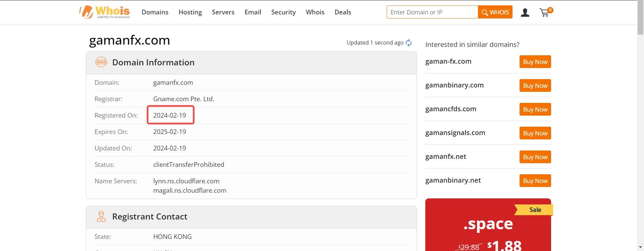
Task: Click the name server magali.ns.cloudflare.com
Action: pyautogui.click(x=190, y=190)
